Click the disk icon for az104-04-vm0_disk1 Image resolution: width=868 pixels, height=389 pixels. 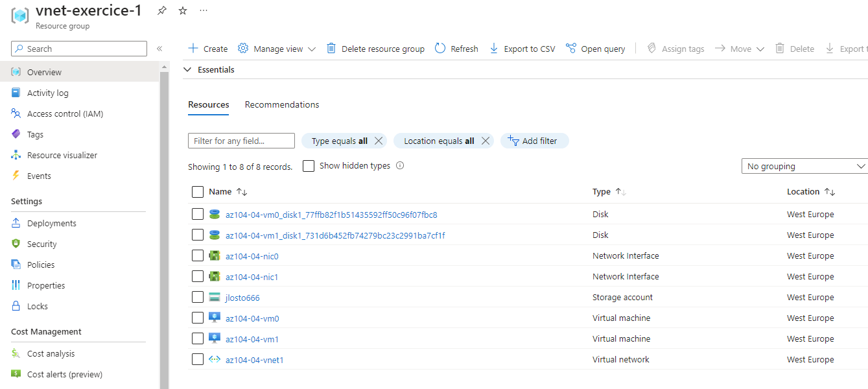coord(215,214)
